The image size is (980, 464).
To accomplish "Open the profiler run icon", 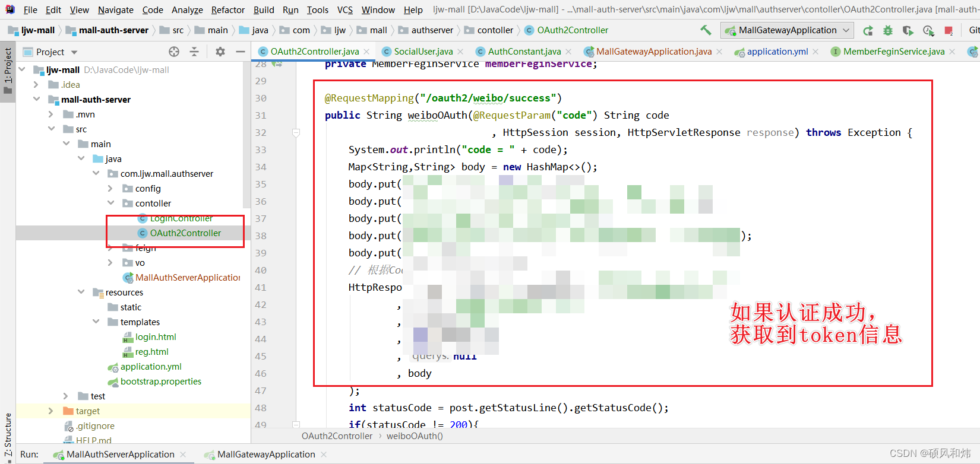I will [928, 30].
